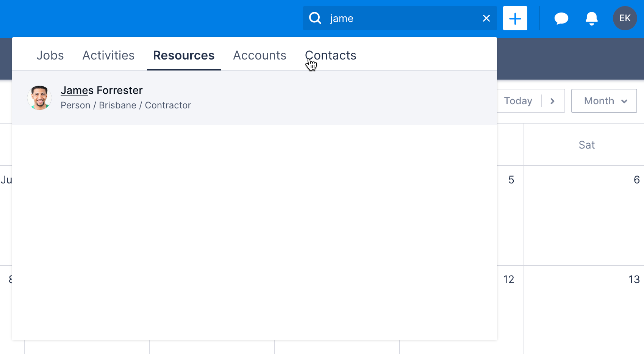Switch to the Contacts tab
This screenshot has height=354, width=644.
click(331, 55)
